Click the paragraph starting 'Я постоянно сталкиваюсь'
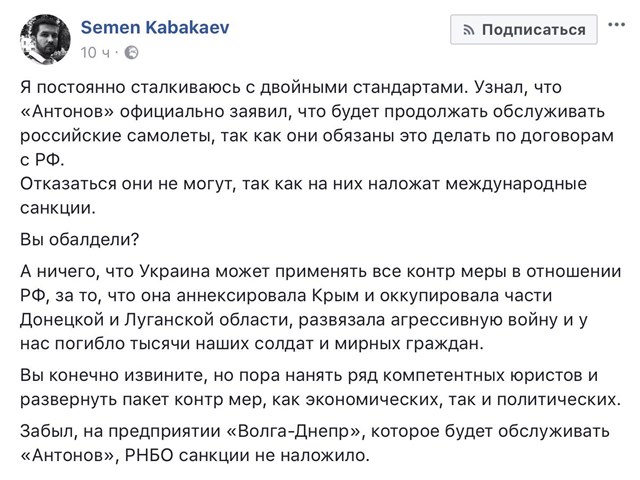The width and height of the screenshot is (640, 480). (316, 124)
